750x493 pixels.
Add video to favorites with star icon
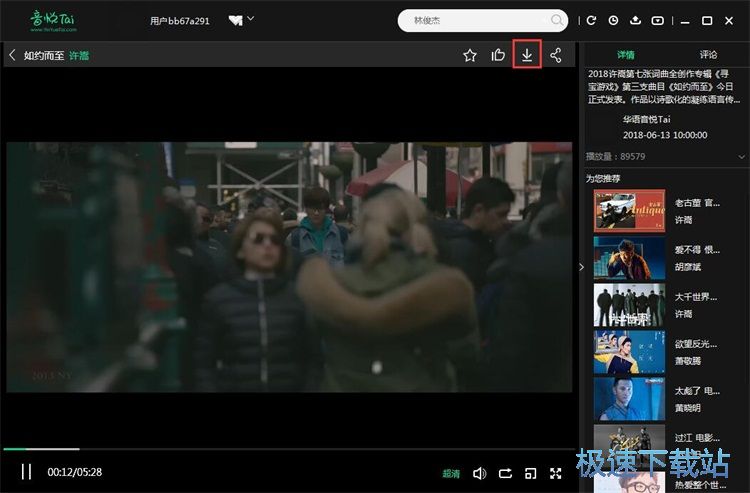tap(470, 55)
